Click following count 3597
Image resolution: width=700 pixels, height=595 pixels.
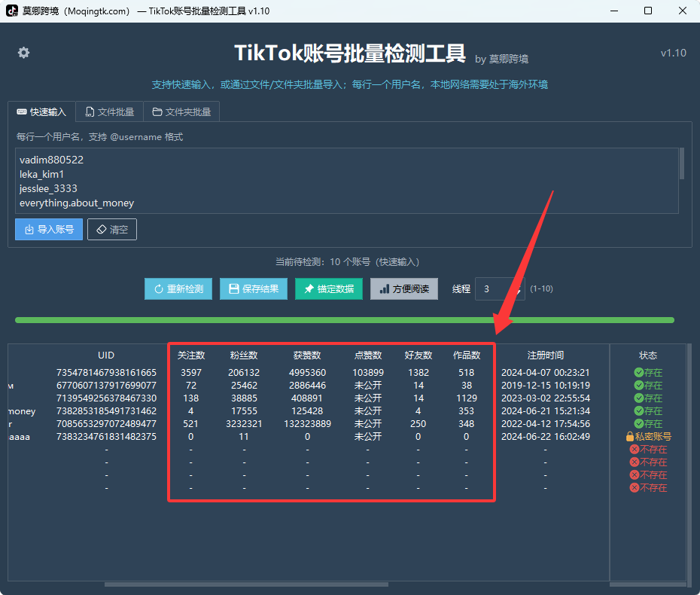tap(191, 373)
